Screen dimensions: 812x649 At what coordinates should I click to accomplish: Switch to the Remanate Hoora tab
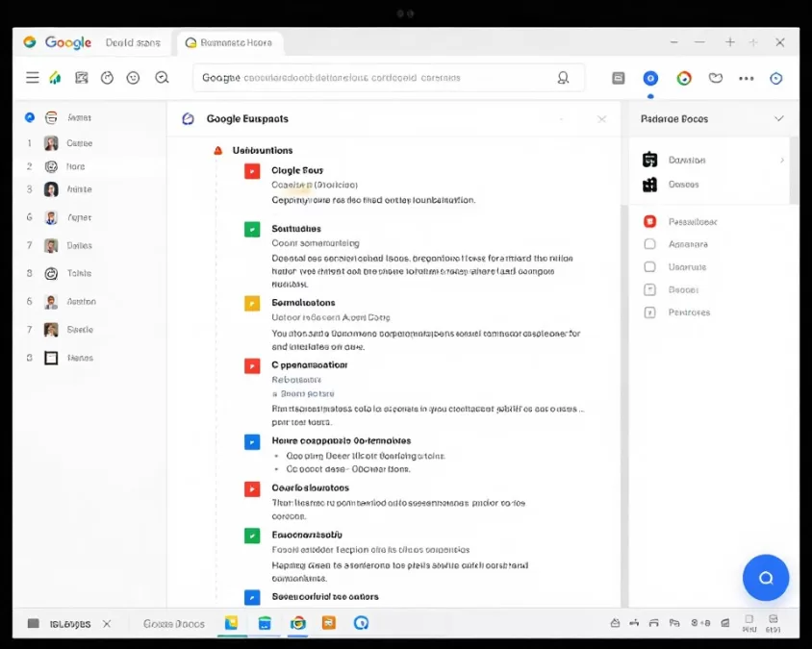click(230, 42)
